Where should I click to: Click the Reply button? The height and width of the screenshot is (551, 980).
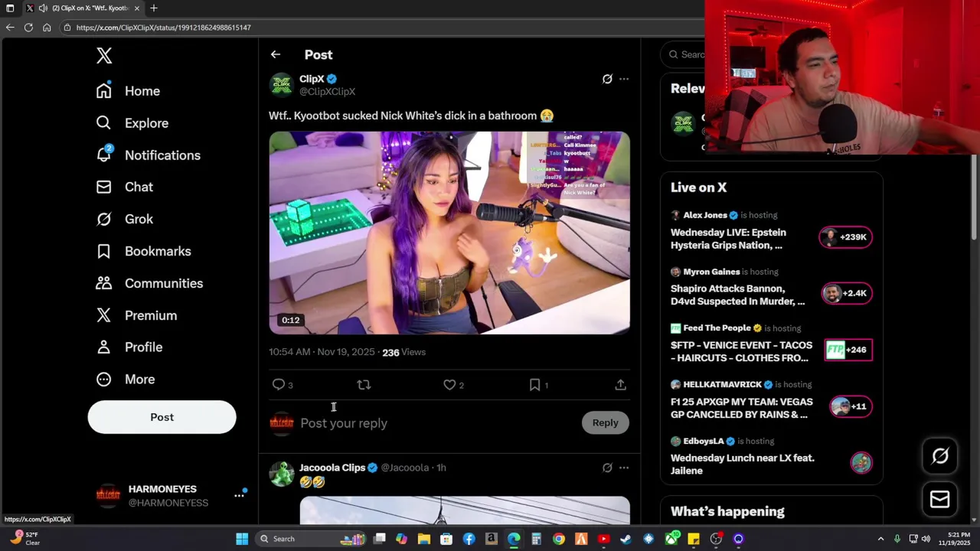(x=605, y=422)
